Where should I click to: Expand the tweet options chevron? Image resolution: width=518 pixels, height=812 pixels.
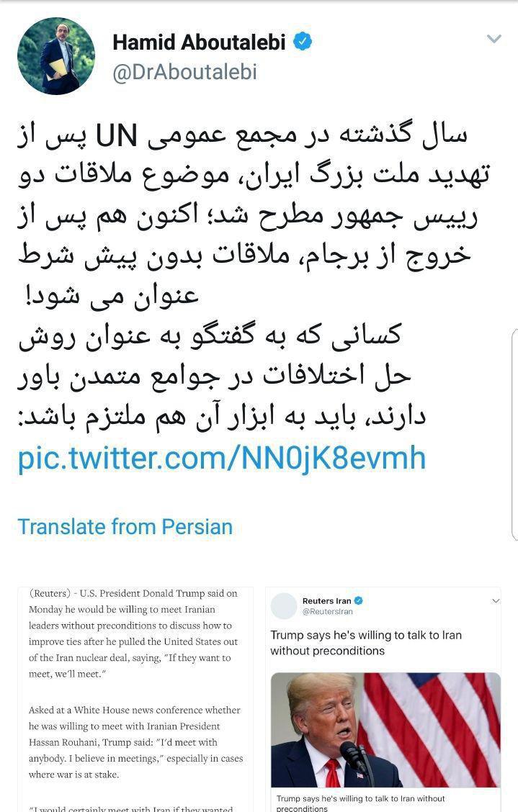click(494, 39)
